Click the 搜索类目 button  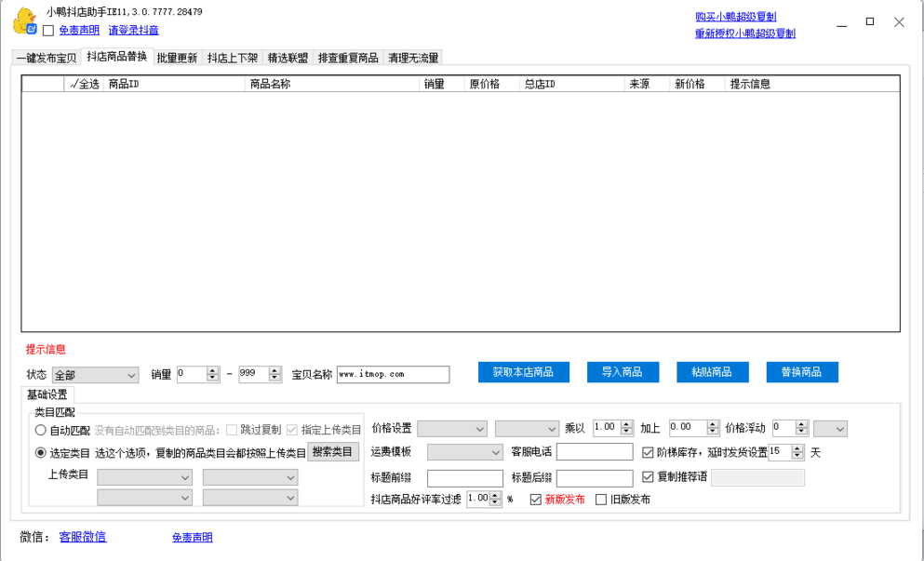pos(333,452)
